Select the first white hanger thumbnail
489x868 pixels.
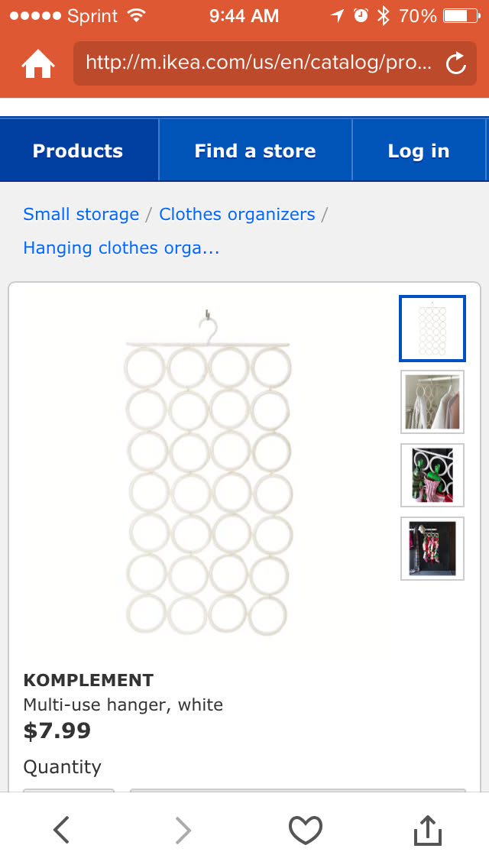[432, 329]
